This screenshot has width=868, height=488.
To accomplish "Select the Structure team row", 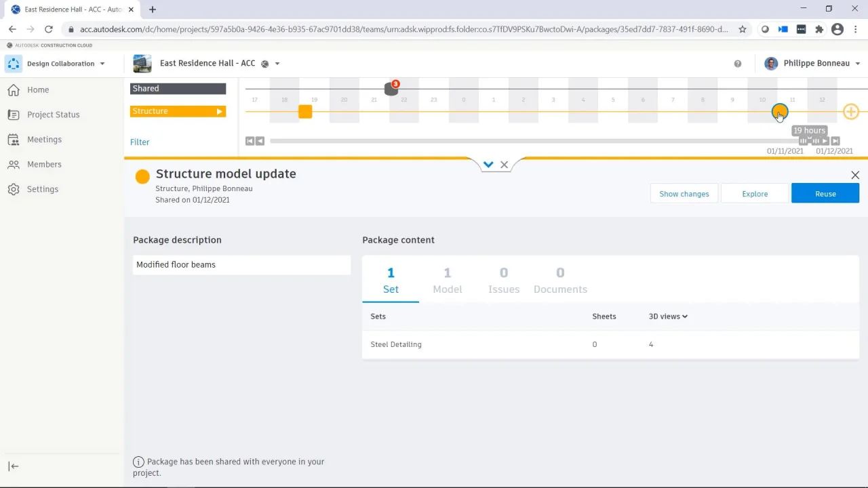I will (x=178, y=111).
